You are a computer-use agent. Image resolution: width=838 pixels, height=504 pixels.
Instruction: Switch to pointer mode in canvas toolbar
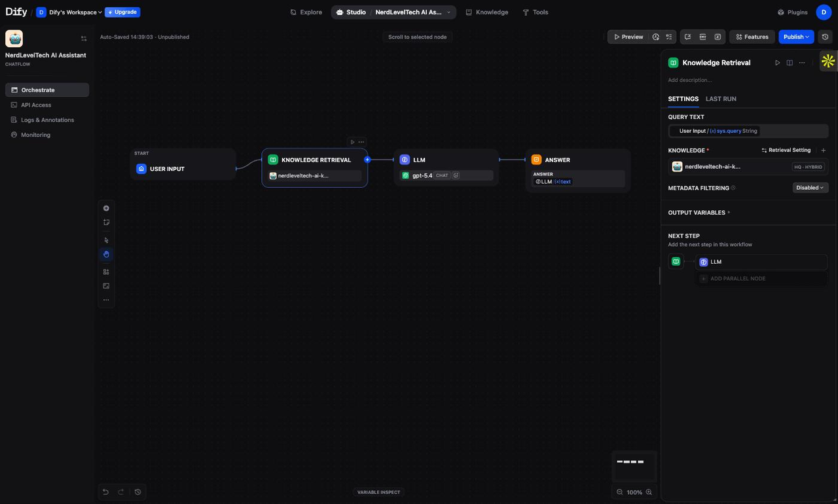[x=106, y=240]
